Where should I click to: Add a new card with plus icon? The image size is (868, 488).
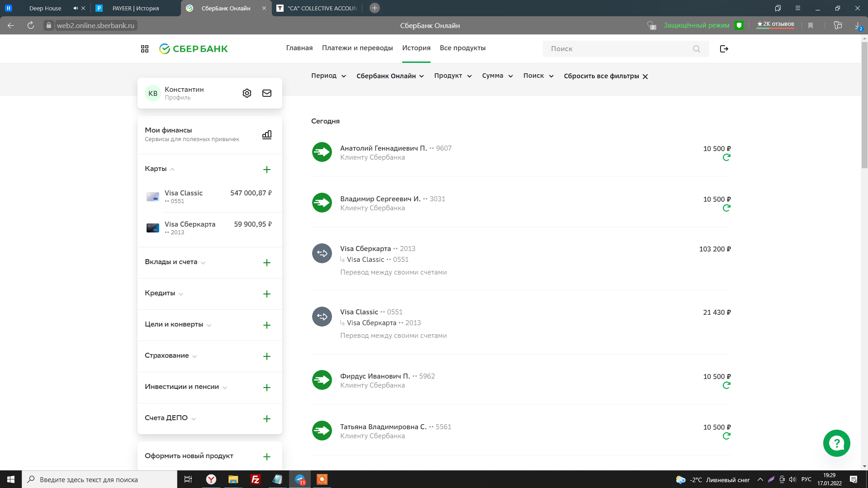[x=267, y=170]
